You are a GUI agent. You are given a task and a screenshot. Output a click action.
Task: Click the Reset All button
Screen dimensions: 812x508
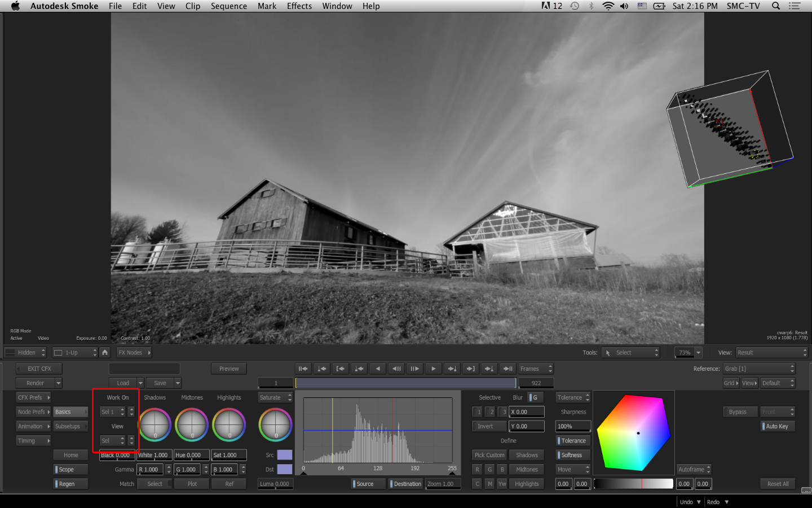pos(778,484)
